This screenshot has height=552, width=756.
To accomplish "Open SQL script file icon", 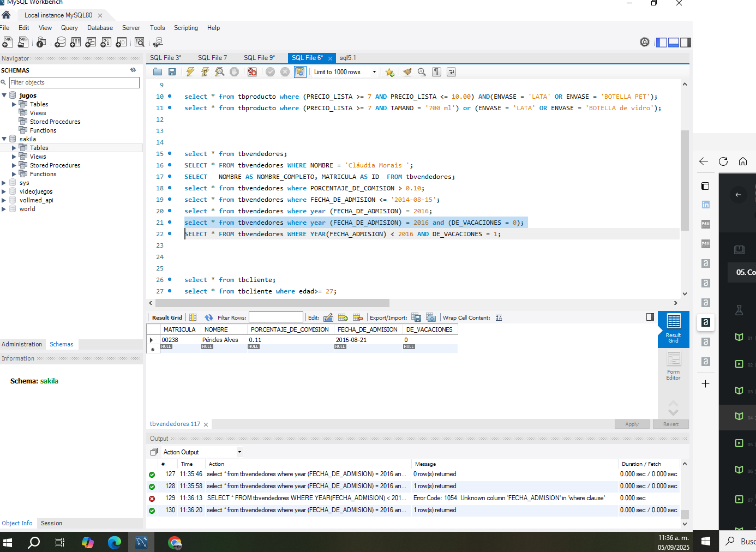I will pos(23,42).
